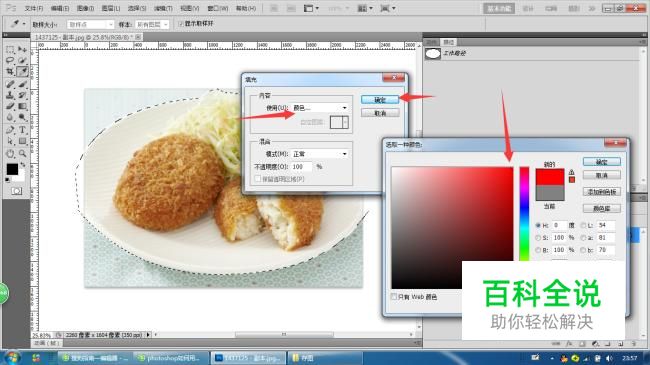Swap foreground and background colors

pos(23,165)
